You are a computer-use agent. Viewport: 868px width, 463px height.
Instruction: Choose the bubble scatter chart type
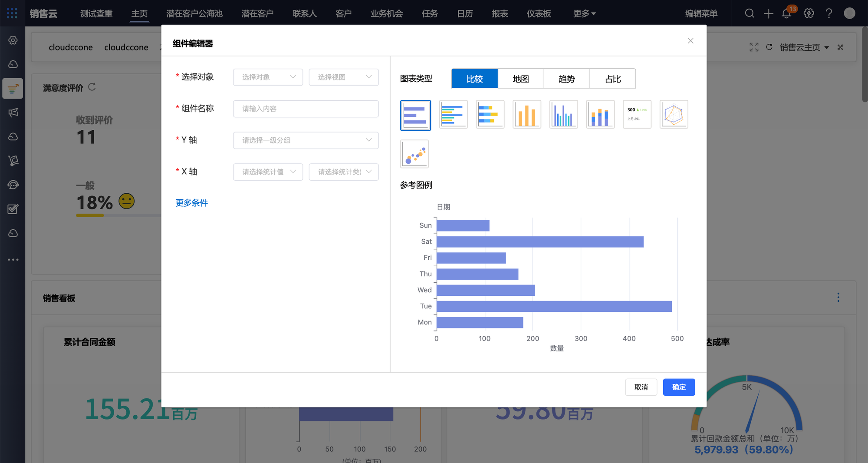coord(414,154)
